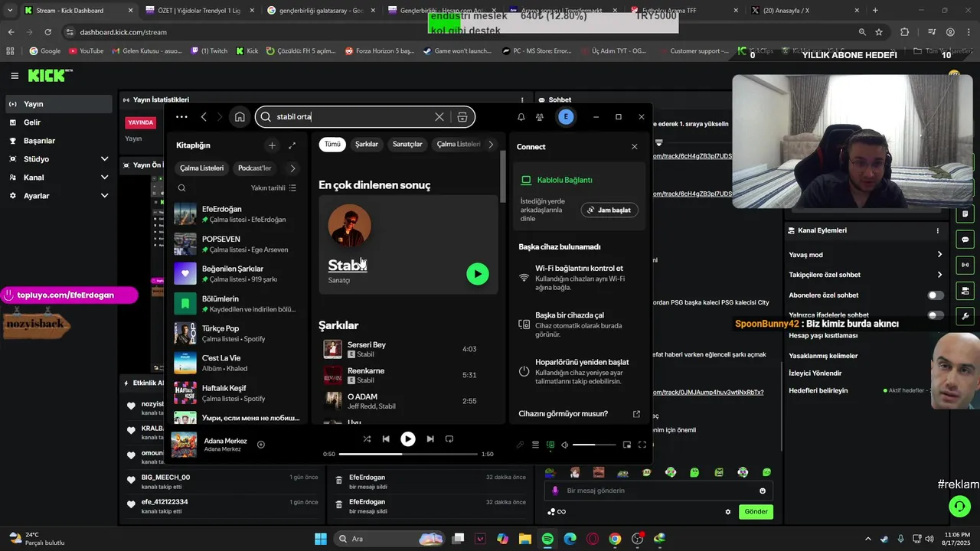This screenshot has width=980, height=551.
Task: Select Çalma Listeleri search filter chip
Action: [x=458, y=144]
